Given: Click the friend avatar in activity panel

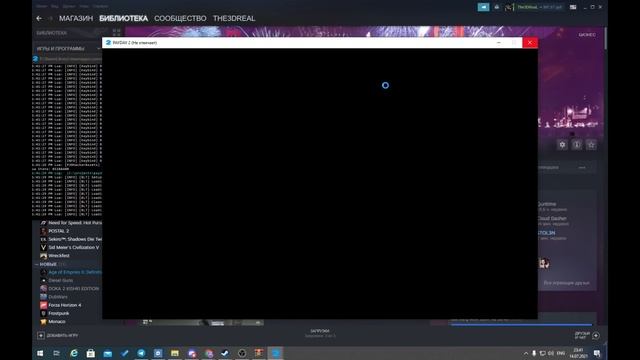Looking at the screenshot, I should 544,263.
